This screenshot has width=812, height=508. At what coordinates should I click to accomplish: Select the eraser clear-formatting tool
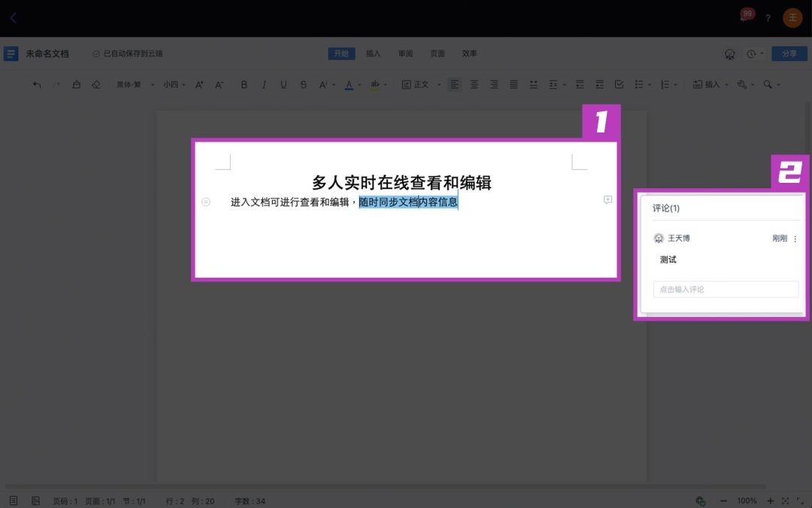[x=95, y=85]
